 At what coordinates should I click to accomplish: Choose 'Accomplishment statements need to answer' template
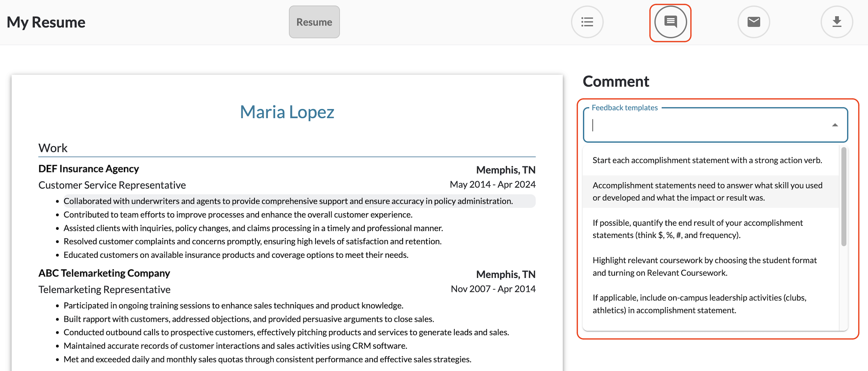tap(707, 191)
